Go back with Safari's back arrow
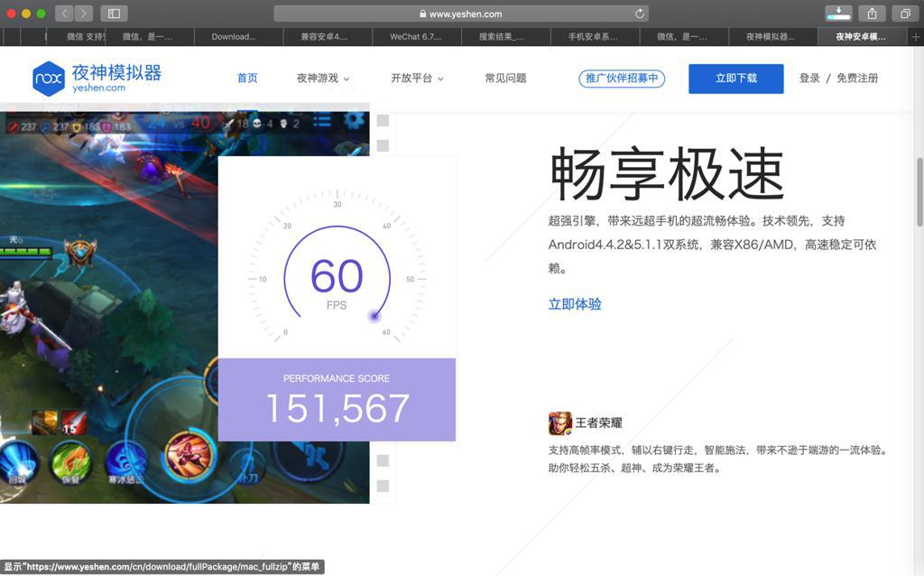The width and height of the screenshot is (924, 576). [x=64, y=13]
